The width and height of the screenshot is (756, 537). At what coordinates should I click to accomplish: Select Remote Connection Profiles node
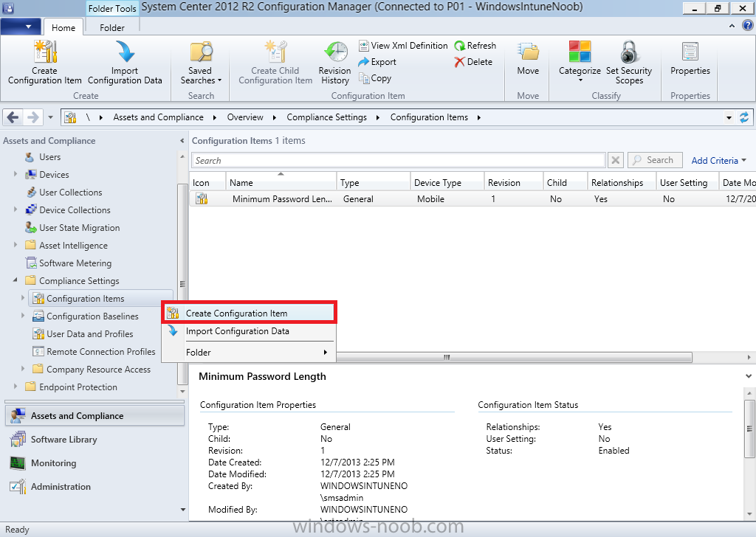[100, 352]
